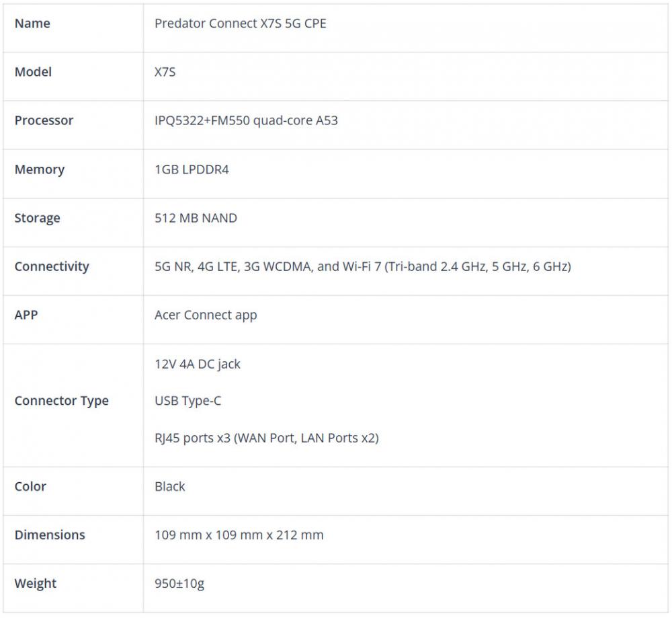Click the "950±10g" weight value
The height and width of the screenshot is (618, 672).
point(179,583)
